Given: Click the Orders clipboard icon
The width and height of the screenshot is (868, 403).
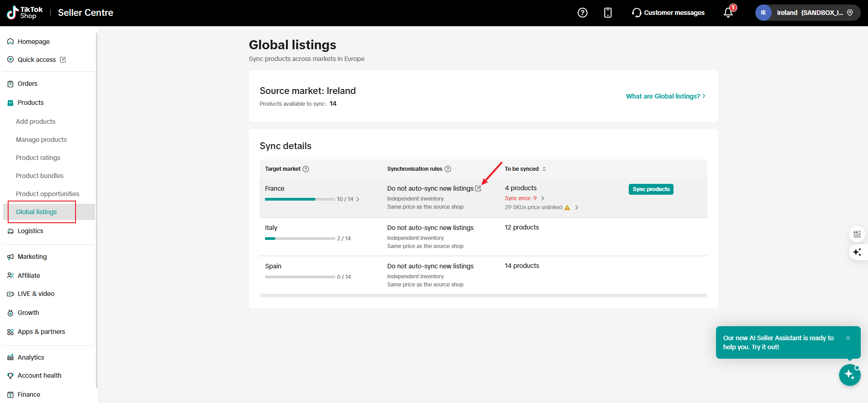Looking at the screenshot, I should (10, 84).
